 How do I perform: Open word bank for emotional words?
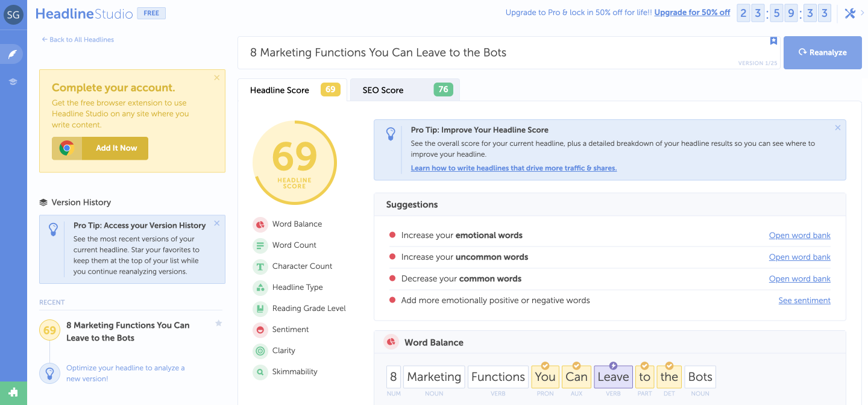(800, 236)
